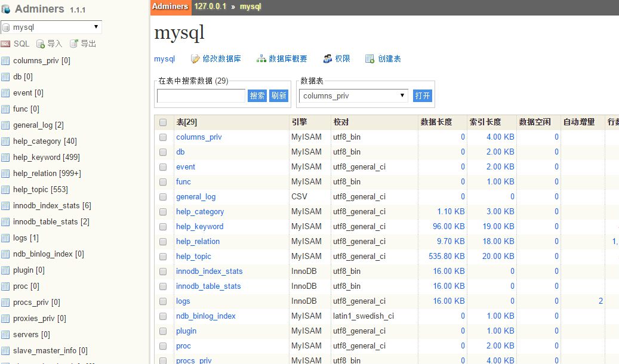Click the 打开 (open) button
This screenshot has height=364, width=619.
coord(423,95)
